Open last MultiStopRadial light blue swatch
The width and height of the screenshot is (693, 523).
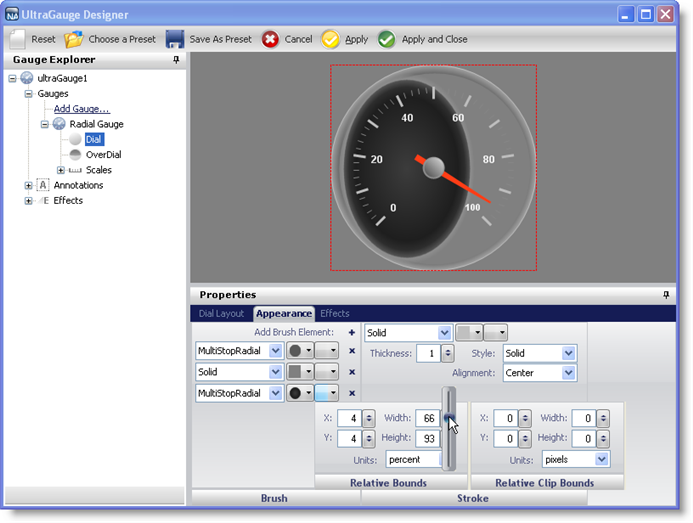click(327, 393)
